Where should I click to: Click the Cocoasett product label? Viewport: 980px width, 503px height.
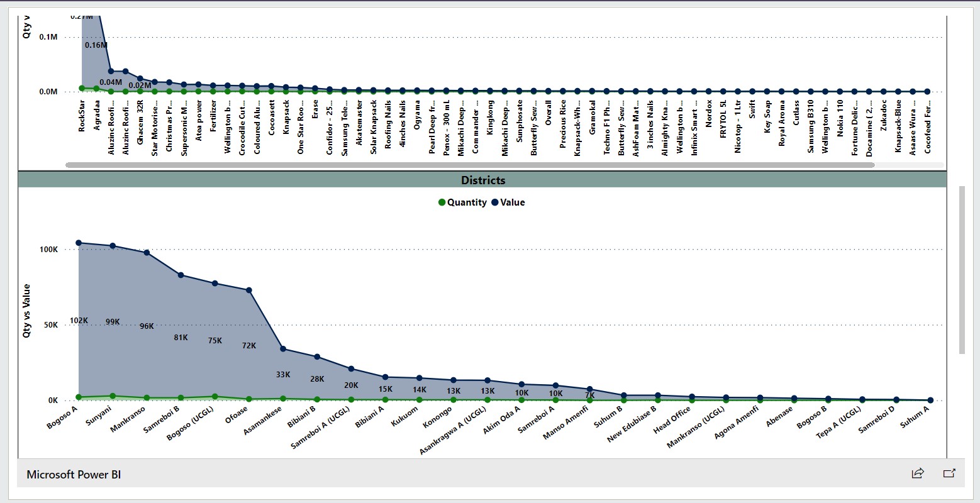(x=271, y=118)
